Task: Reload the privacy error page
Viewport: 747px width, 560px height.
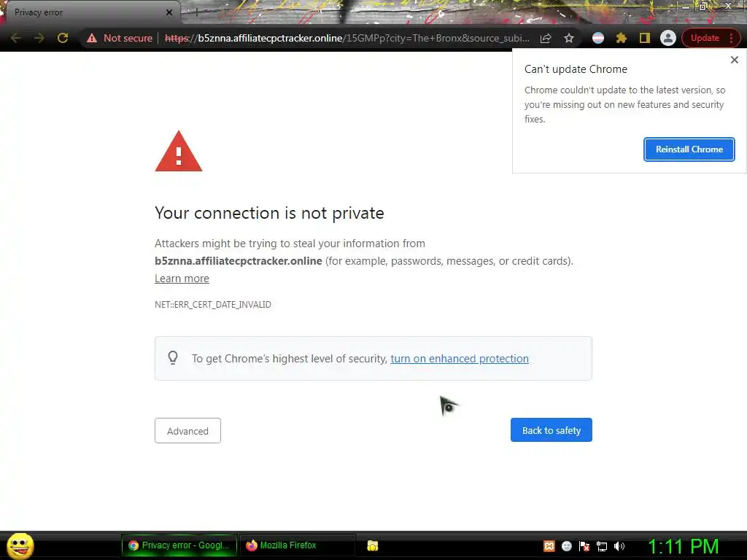Action: [63, 38]
